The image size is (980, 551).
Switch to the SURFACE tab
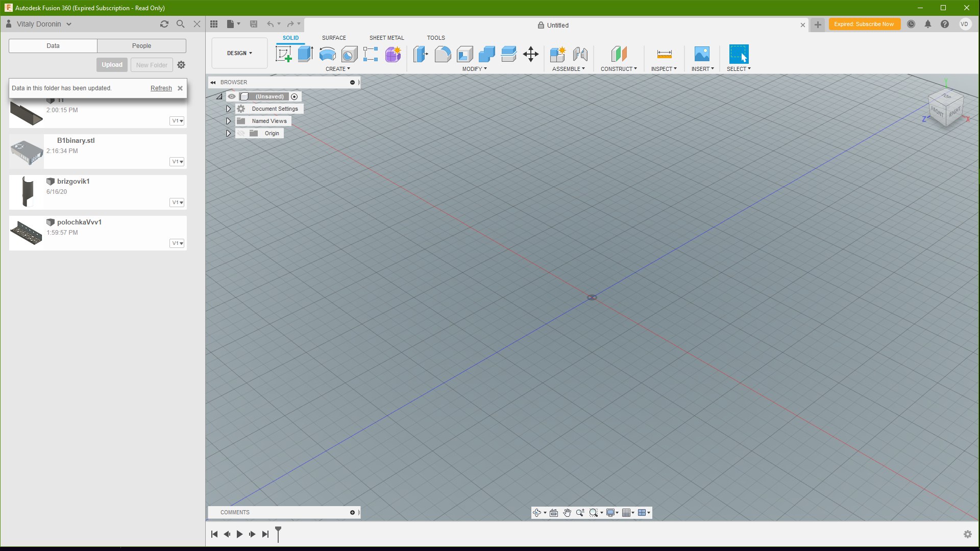[x=334, y=38]
